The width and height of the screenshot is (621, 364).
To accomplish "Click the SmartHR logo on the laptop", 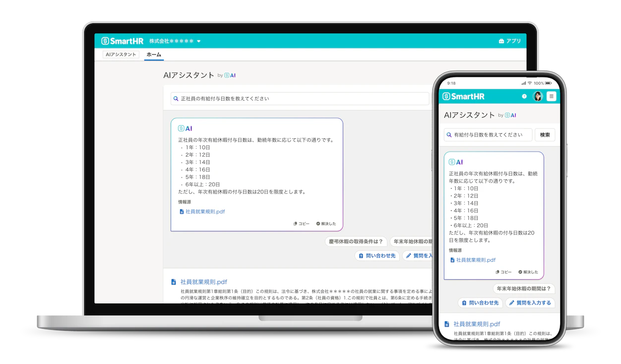I will click(x=122, y=41).
